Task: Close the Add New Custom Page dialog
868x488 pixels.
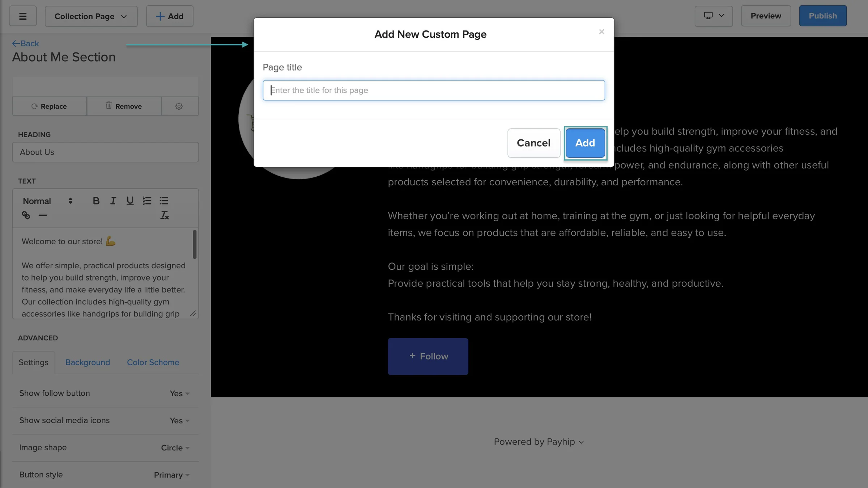Action: pos(601,32)
